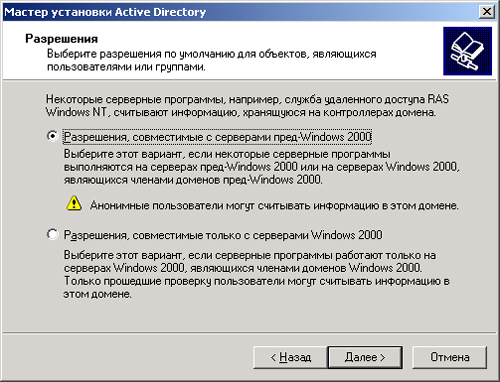Click the Active Directory book icon in header

(x=467, y=51)
